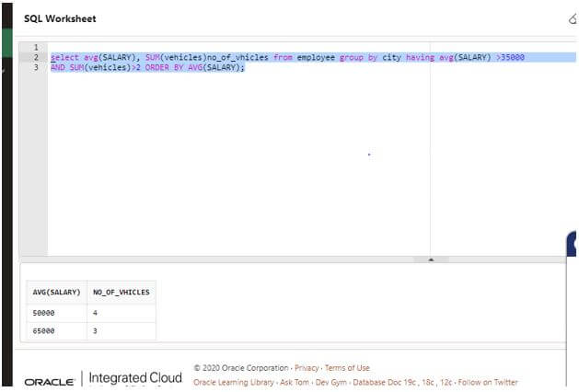Open the 18c documentation link
Screen dimensions: 579x392
click(428, 382)
